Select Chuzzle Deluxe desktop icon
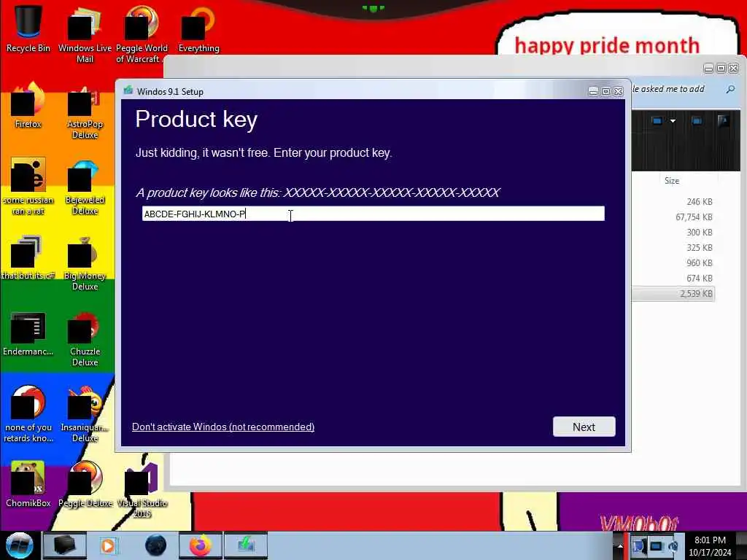The width and height of the screenshot is (747, 560). pyautogui.click(x=85, y=339)
